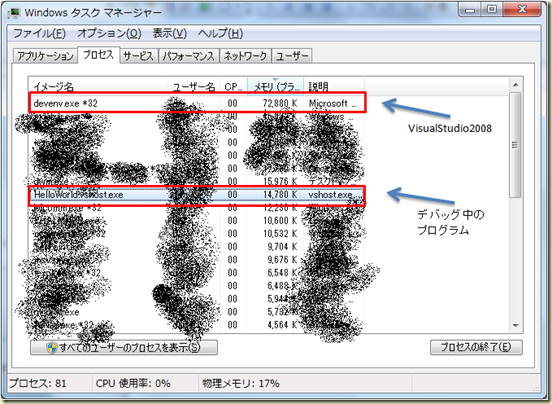Open the ユーザー tab
The height and width of the screenshot is (404, 552).
[x=292, y=56]
